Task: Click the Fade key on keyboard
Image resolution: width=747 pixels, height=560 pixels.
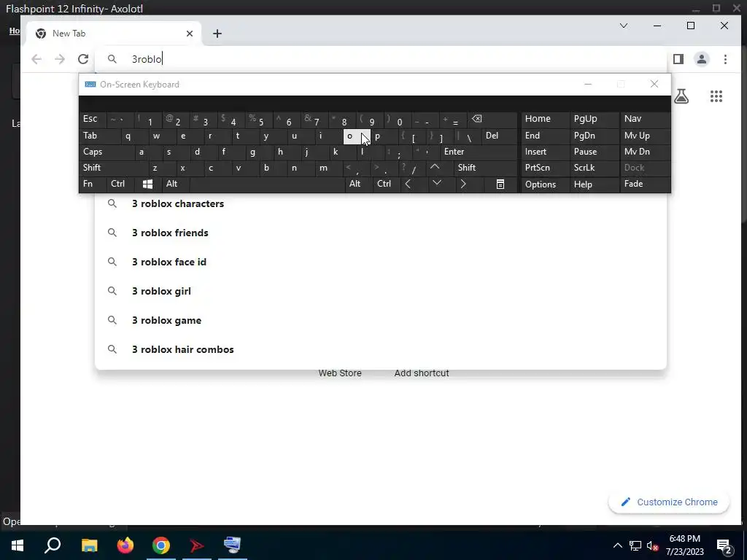Action: [644, 184]
